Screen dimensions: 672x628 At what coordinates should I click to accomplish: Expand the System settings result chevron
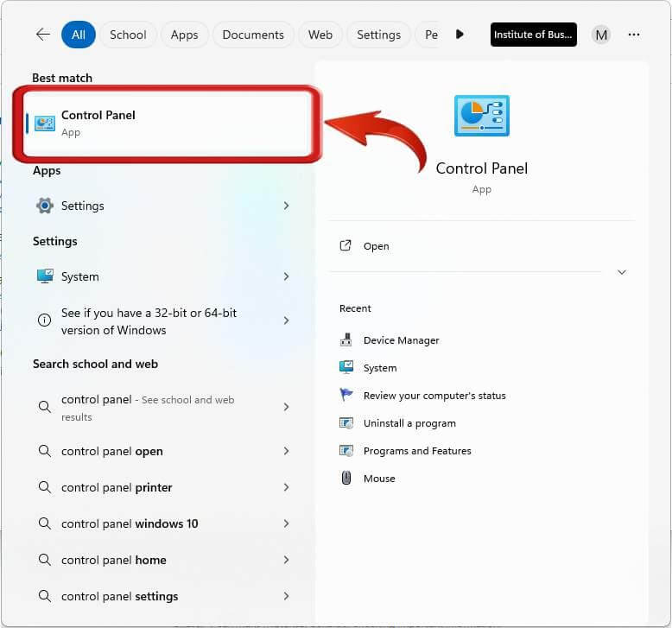click(x=286, y=276)
